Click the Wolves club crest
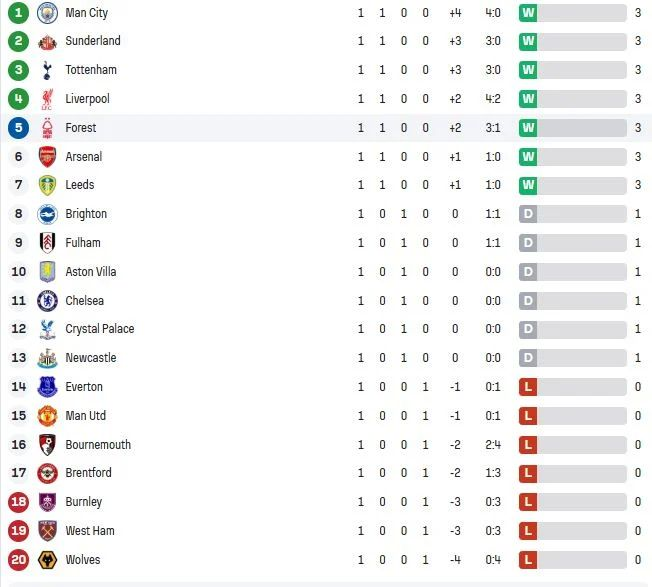Viewport: 652px width, 587px height. click(47, 560)
